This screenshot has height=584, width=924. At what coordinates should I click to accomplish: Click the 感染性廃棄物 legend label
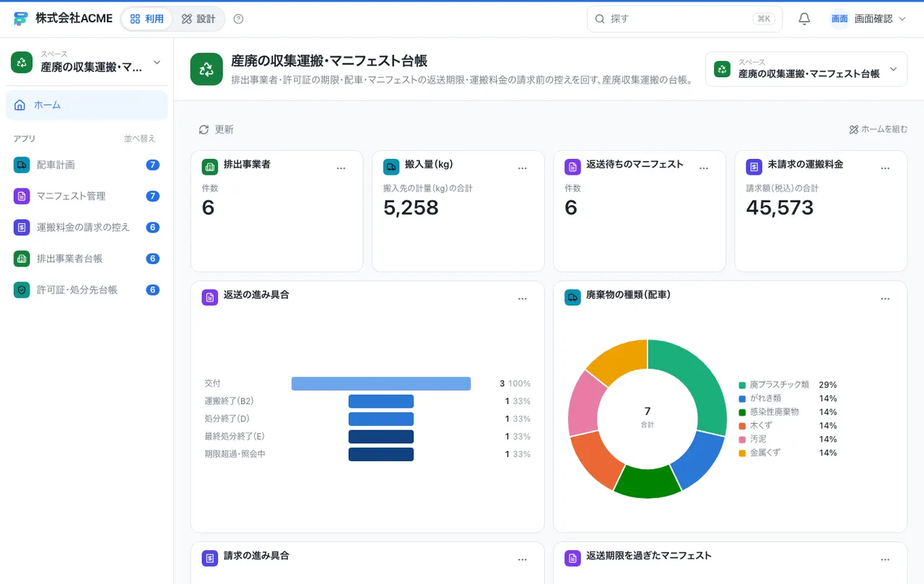pyautogui.click(x=775, y=411)
